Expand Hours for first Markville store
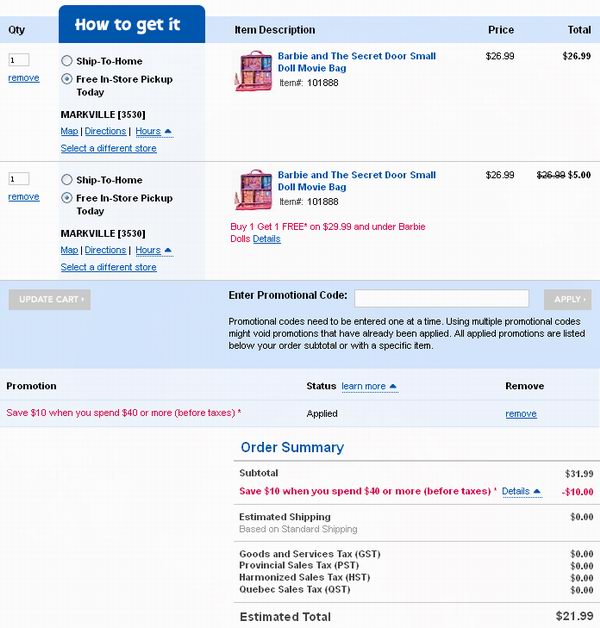The width and height of the screenshot is (600, 628). [154, 131]
